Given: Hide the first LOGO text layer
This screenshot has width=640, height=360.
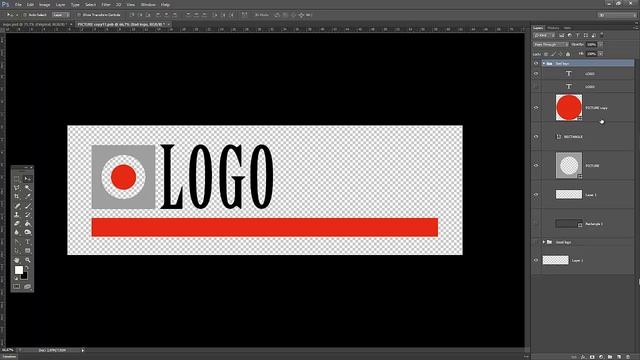Looking at the screenshot, I should pos(536,74).
